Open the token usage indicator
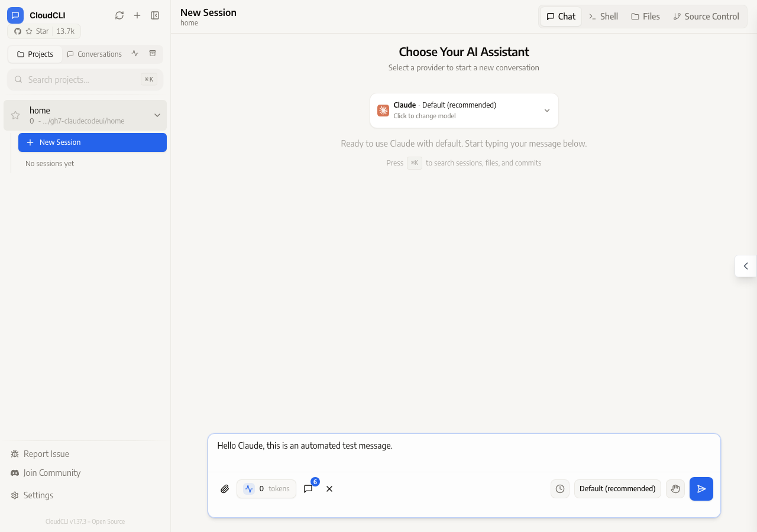Viewport: 757px width, 532px height. click(x=266, y=489)
